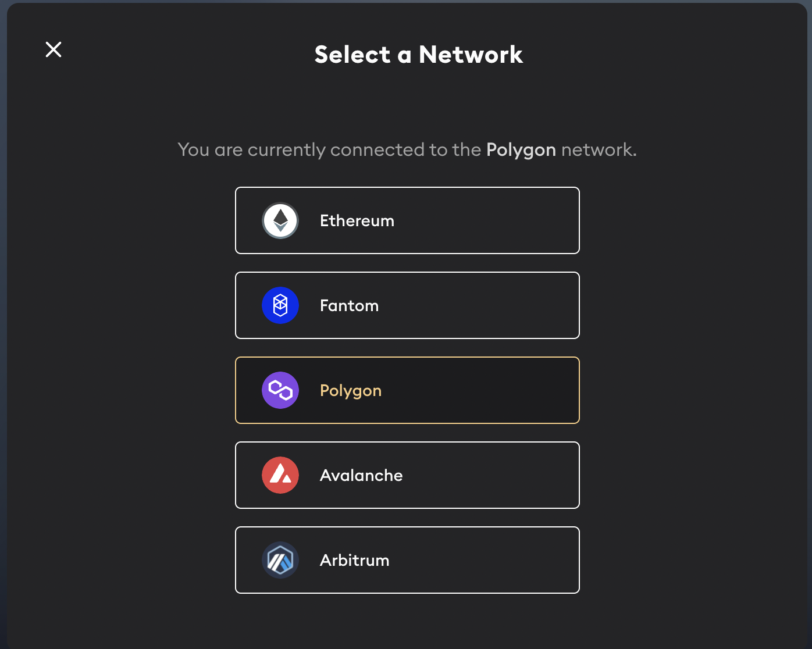
Task: Pick the Arbitrum network option
Action: point(407,560)
